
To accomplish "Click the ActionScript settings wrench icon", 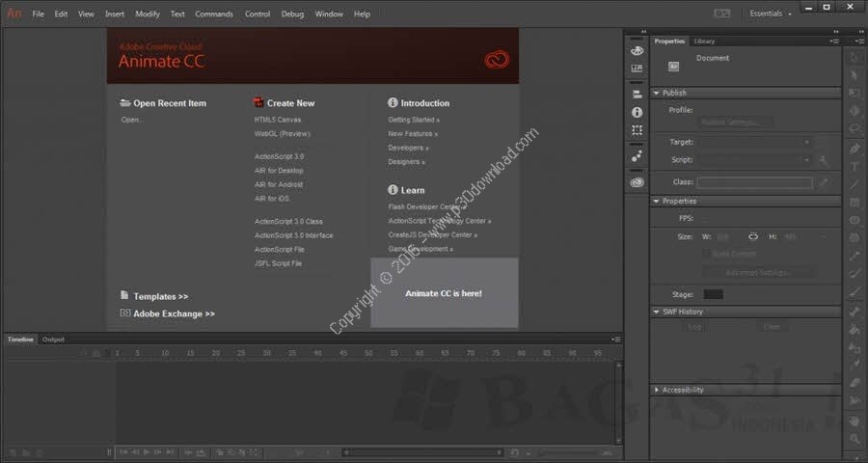I will [x=824, y=160].
